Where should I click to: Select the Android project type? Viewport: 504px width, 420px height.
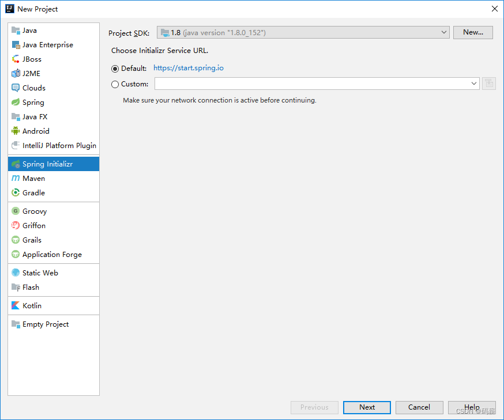[x=36, y=131]
